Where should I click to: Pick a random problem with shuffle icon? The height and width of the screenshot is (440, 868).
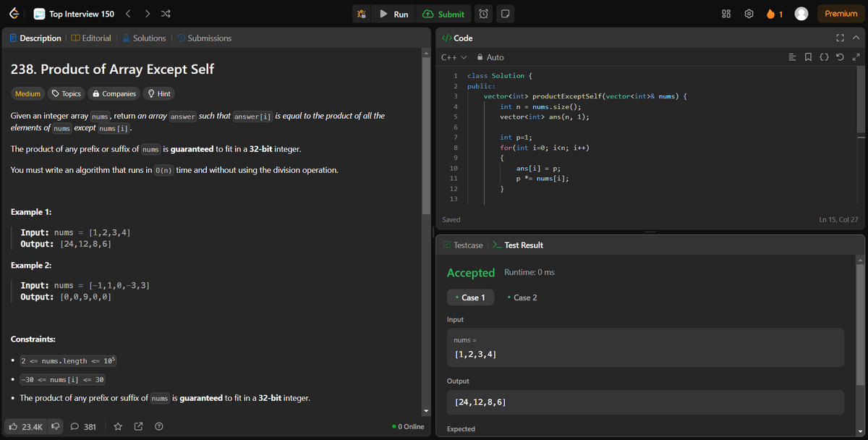click(165, 14)
